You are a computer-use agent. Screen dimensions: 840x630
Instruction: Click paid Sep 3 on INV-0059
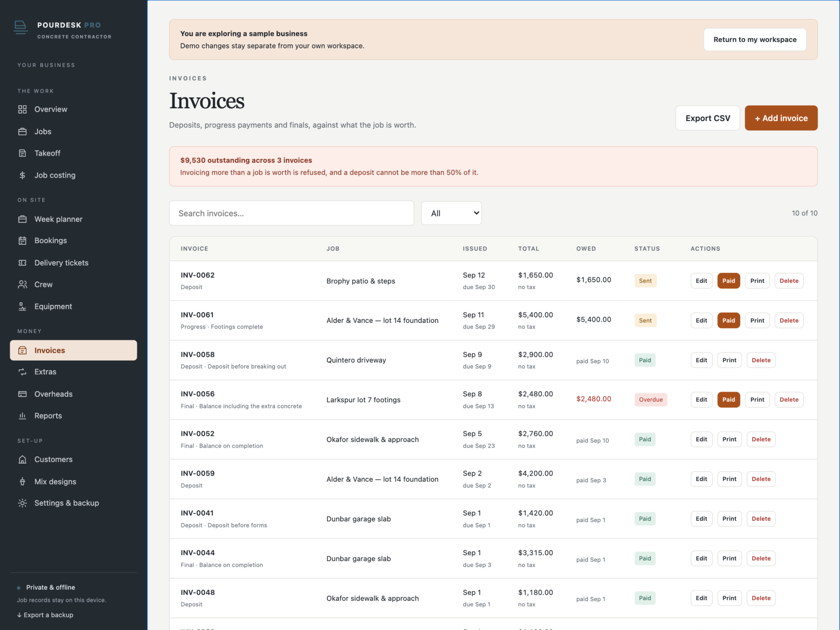pos(591,480)
